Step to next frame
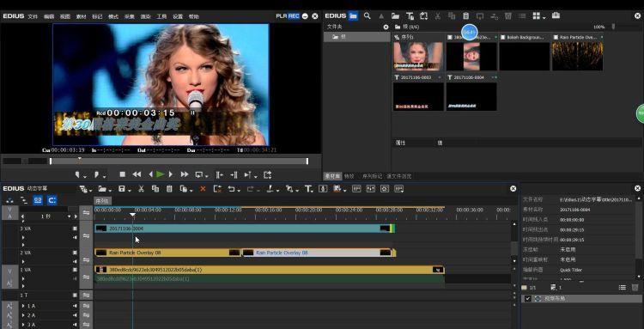This screenshot has width=644, height=329. coord(171,174)
